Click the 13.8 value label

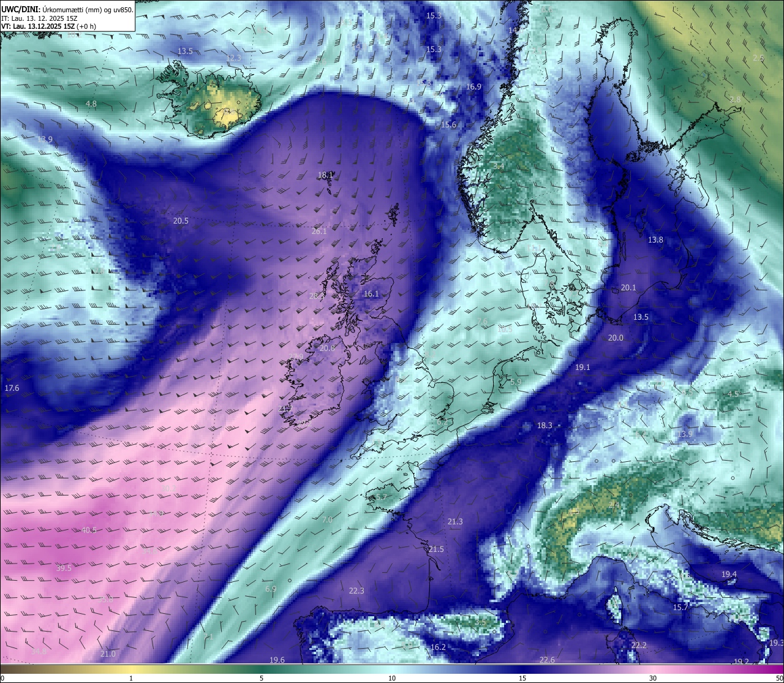(x=655, y=240)
